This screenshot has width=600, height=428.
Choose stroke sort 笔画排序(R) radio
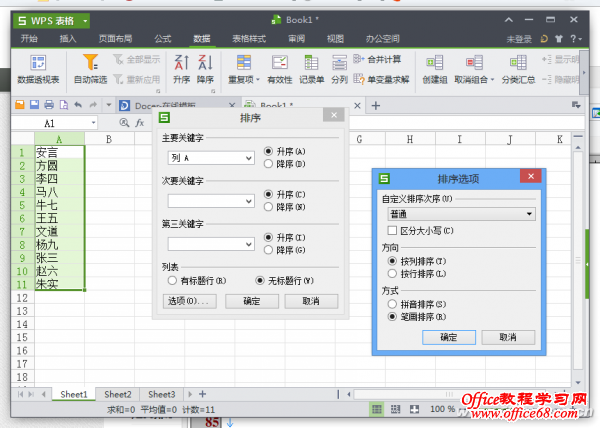pyautogui.click(x=392, y=317)
